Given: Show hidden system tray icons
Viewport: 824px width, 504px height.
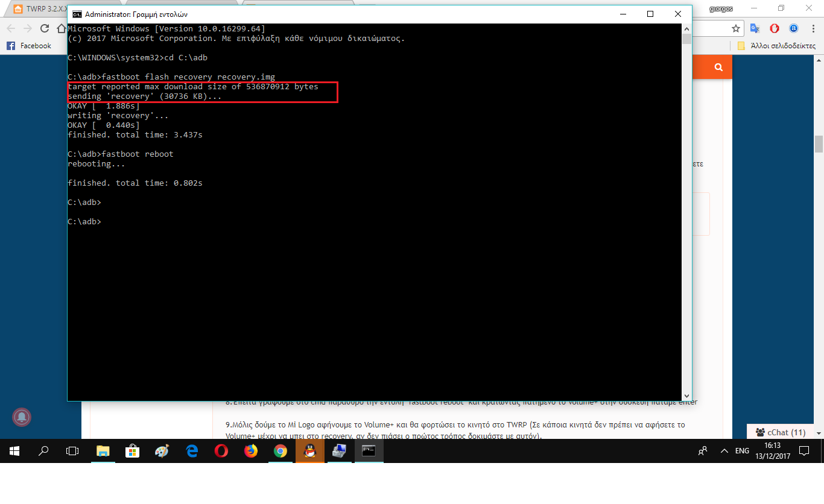Looking at the screenshot, I should pyautogui.click(x=724, y=450).
